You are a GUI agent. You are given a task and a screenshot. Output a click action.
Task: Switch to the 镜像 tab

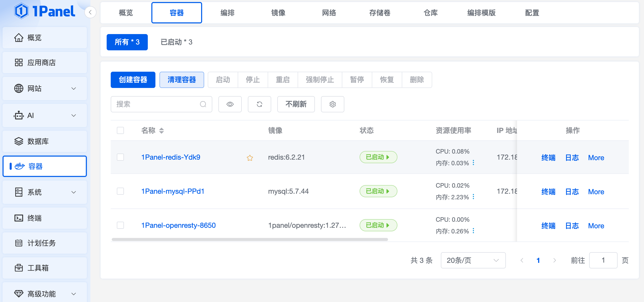(x=278, y=13)
